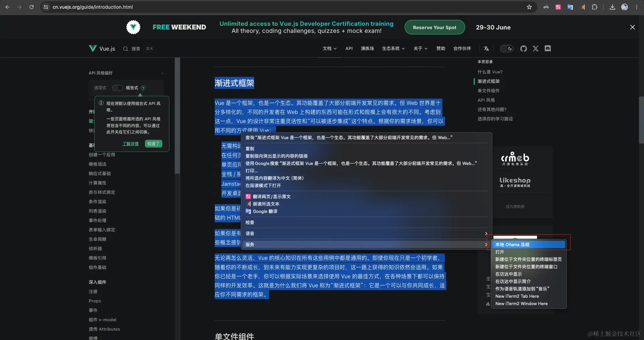Screen dimensions: 644x340
Task: Click the Vue Mastery banner logo
Action: point(133,27)
